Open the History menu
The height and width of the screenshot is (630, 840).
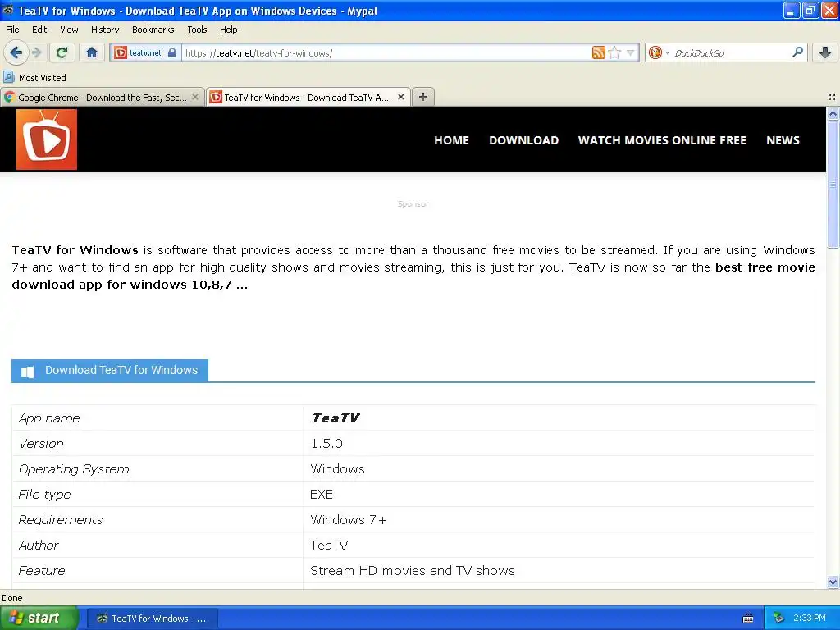click(x=104, y=30)
